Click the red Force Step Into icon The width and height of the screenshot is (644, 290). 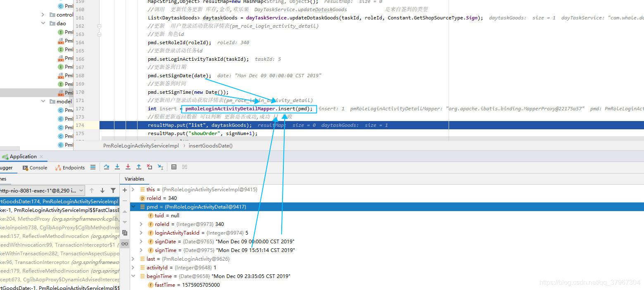[128, 167]
